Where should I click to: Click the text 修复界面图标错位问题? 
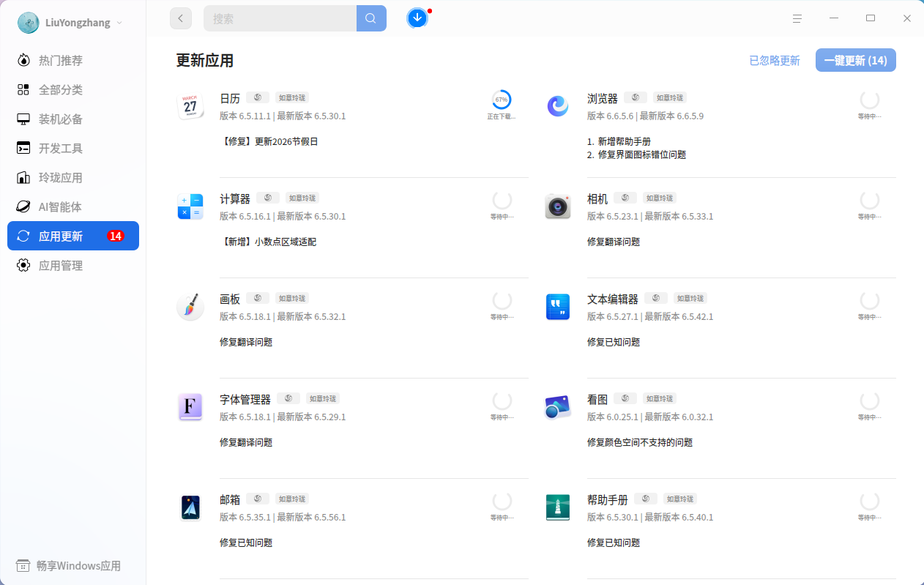(x=642, y=154)
